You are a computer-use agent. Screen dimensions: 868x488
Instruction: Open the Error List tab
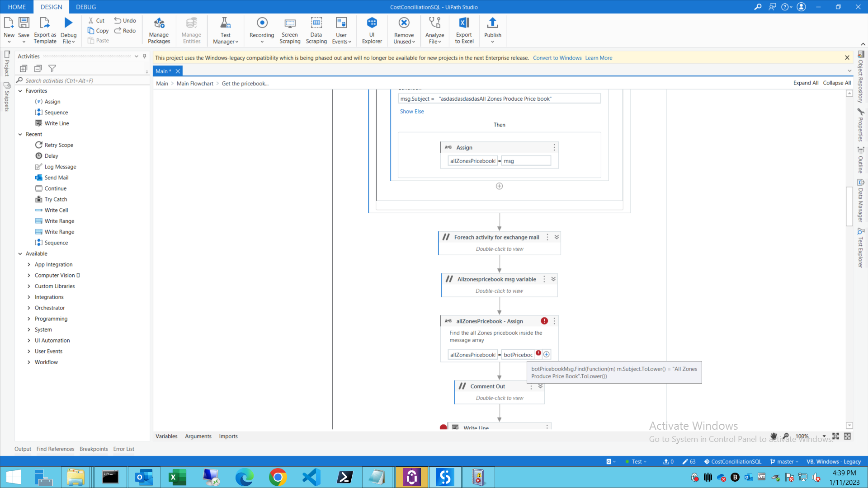pos(124,449)
